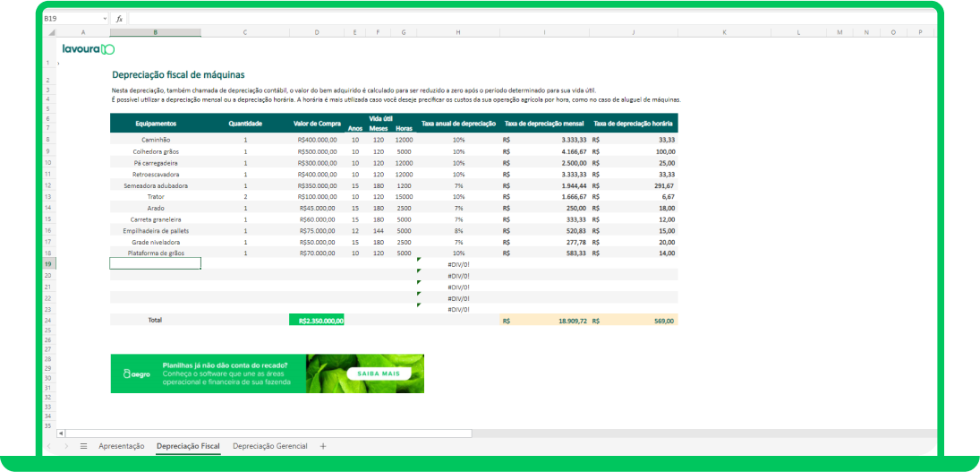Viewport: 980px width, 472px height.
Task: Select the green total cell R$2.350.000,00
Action: coord(317,320)
